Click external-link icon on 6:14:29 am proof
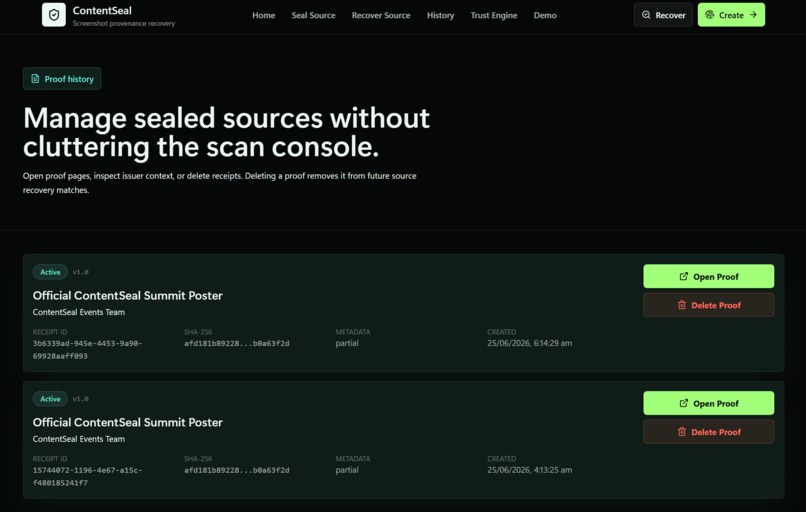806x512 pixels. click(684, 277)
